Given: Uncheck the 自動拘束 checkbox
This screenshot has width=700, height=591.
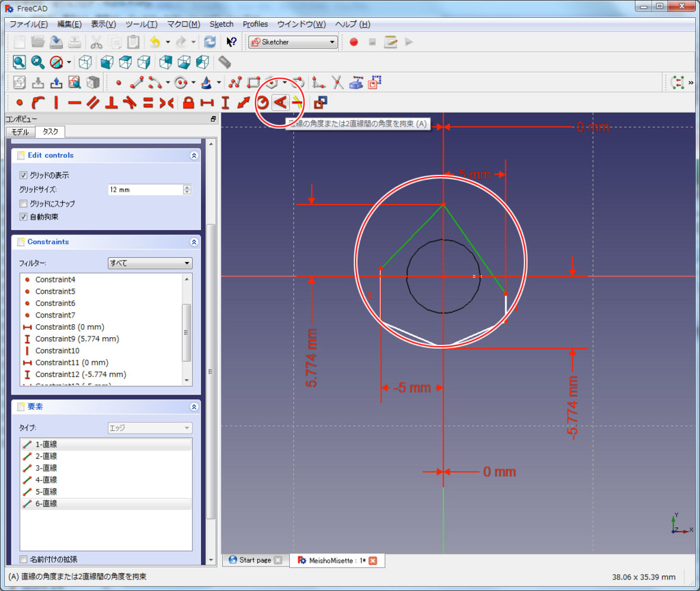Looking at the screenshot, I should tap(24, 217).
